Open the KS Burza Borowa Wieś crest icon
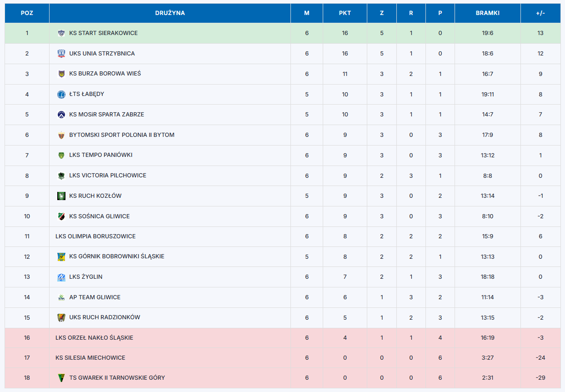 61,74
